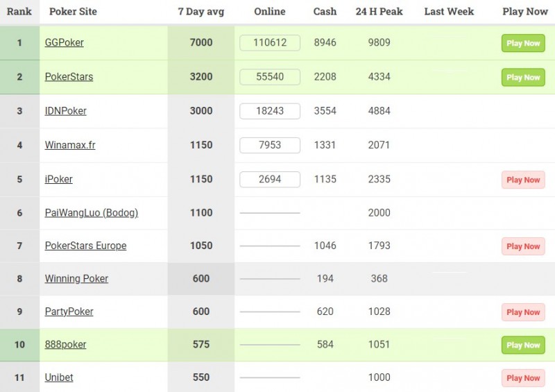Open PaiWangLuo (Bodog) link
The height and width of the screenshot is (392, 555).
point(91,213)
